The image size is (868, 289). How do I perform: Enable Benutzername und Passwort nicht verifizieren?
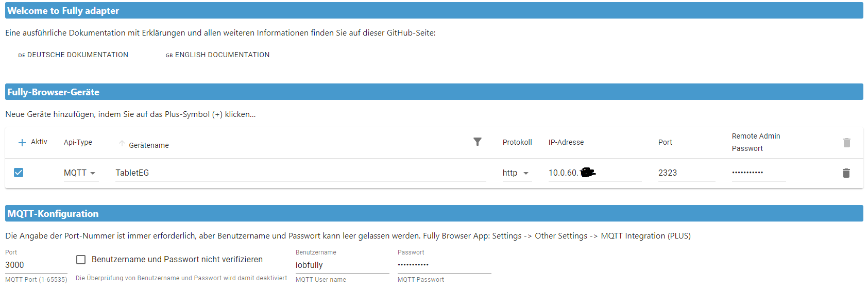click(x=81, y=260)
